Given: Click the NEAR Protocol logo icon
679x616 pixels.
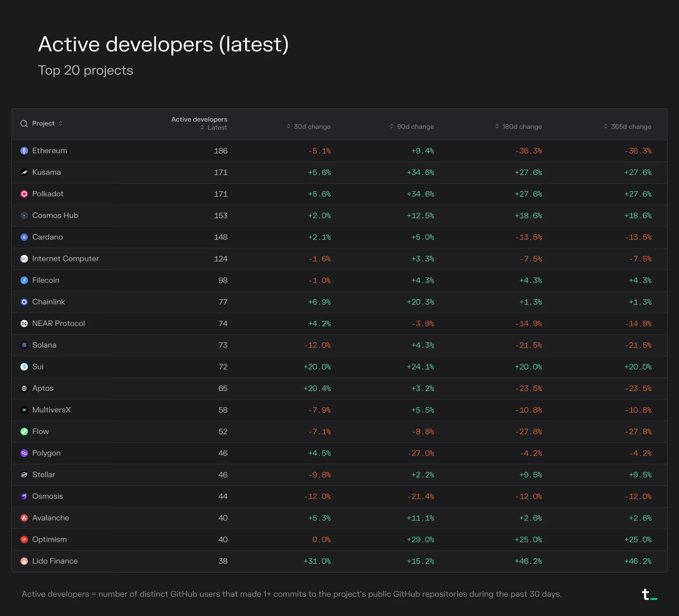Looking at the screenshot, I should tap(24, 324).
